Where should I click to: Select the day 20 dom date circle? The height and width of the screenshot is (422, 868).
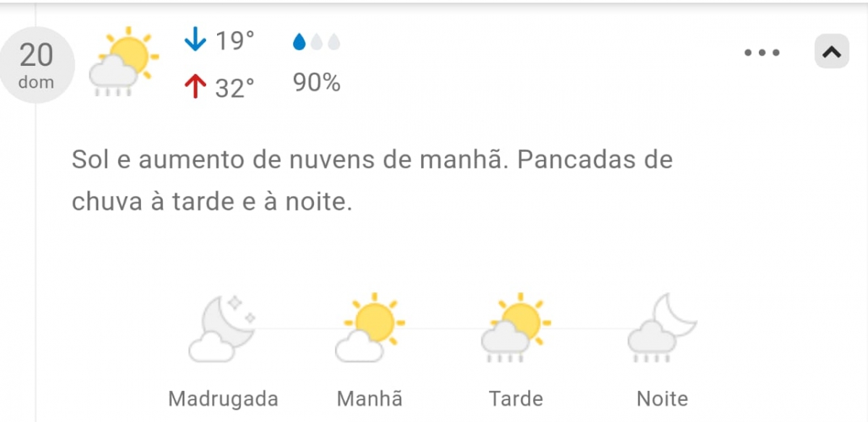(x=36, y=65)
